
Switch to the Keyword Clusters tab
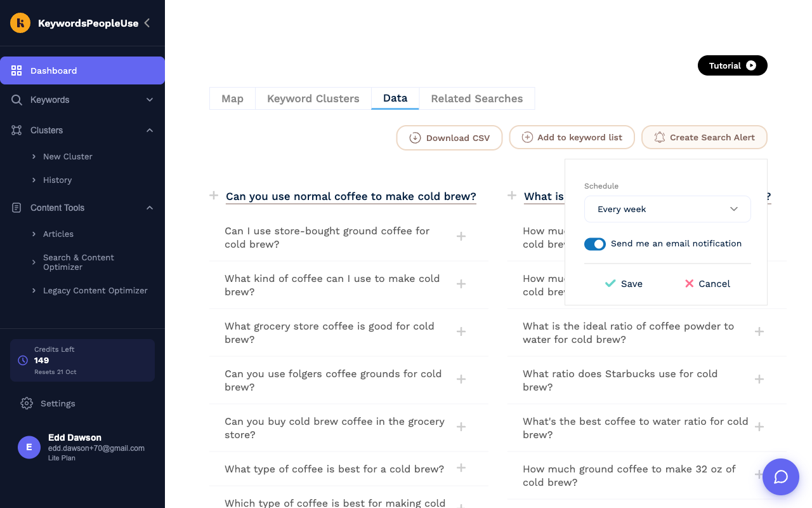pos(313,98)
